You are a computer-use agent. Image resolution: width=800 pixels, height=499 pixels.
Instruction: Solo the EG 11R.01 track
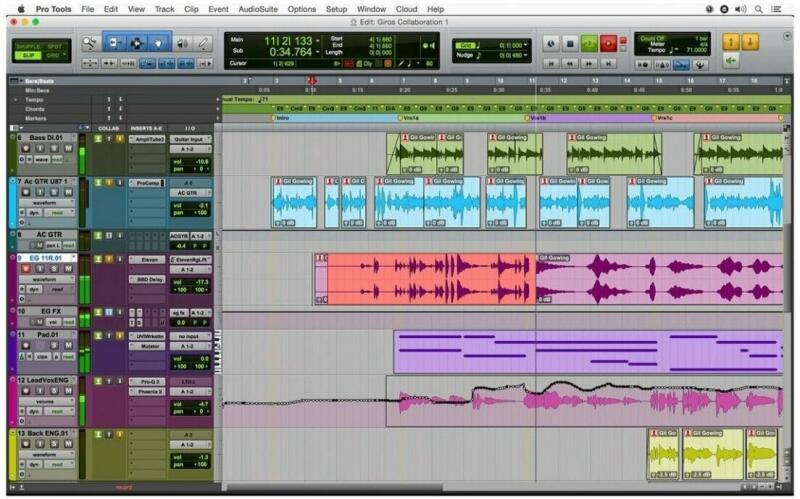[x=54, y=269]
